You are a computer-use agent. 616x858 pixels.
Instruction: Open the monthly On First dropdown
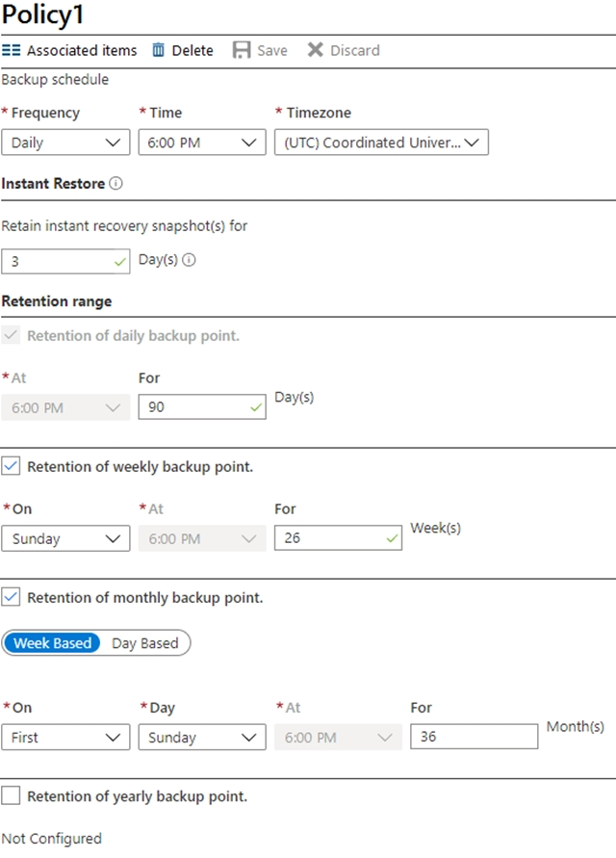pos(65,737)
